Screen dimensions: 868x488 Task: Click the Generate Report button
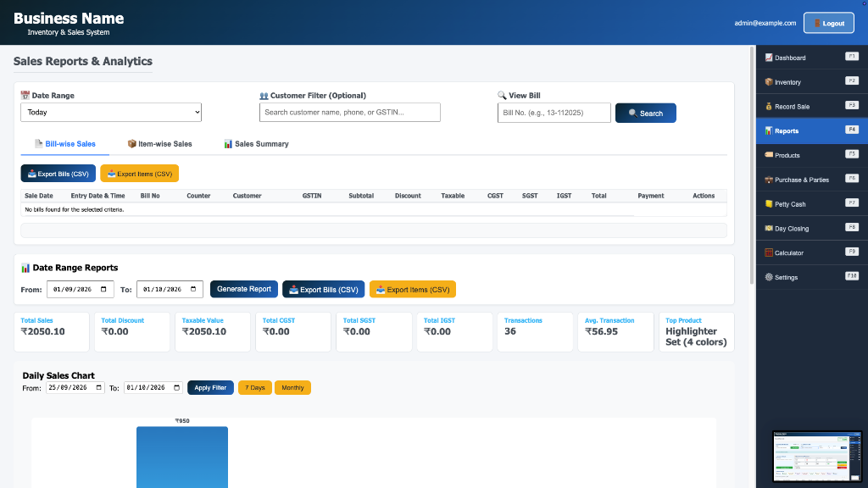(243, 289)
